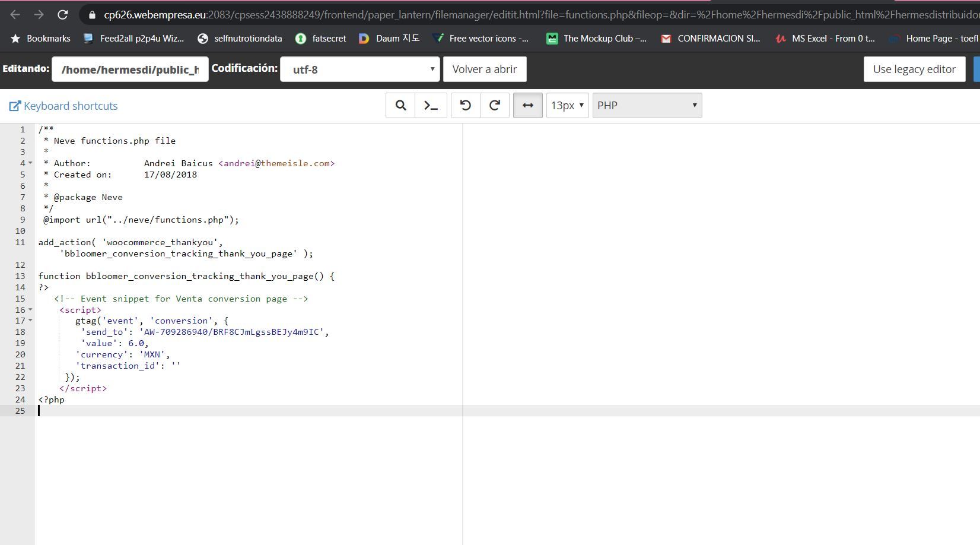
Task: Click the address bar URL
Action: click(x=541, y=15)
